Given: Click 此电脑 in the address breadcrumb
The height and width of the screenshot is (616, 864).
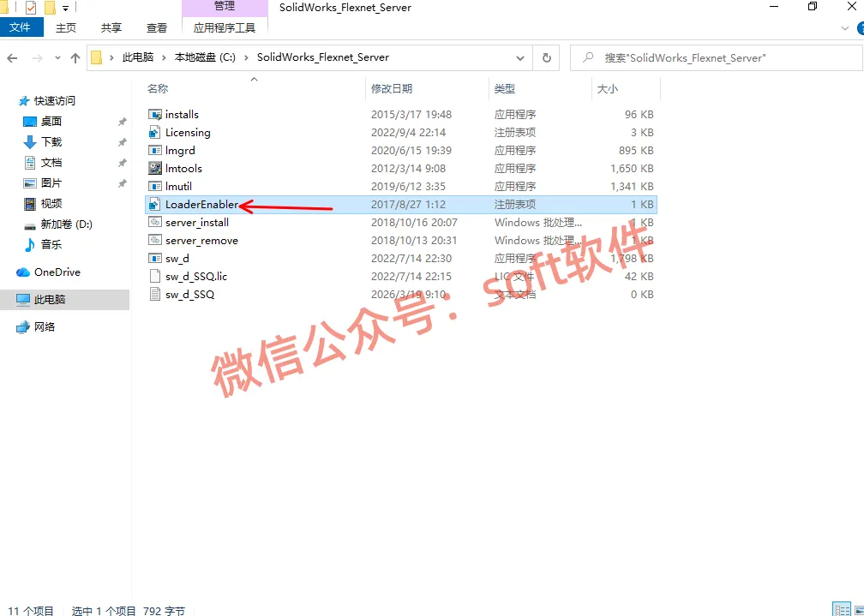Looking at the screenshot, I should pos(138,57).
